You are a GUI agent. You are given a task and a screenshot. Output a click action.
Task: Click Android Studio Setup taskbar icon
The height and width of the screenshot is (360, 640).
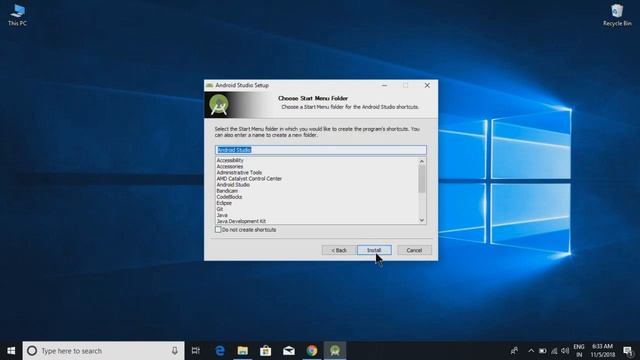[335, 351]
